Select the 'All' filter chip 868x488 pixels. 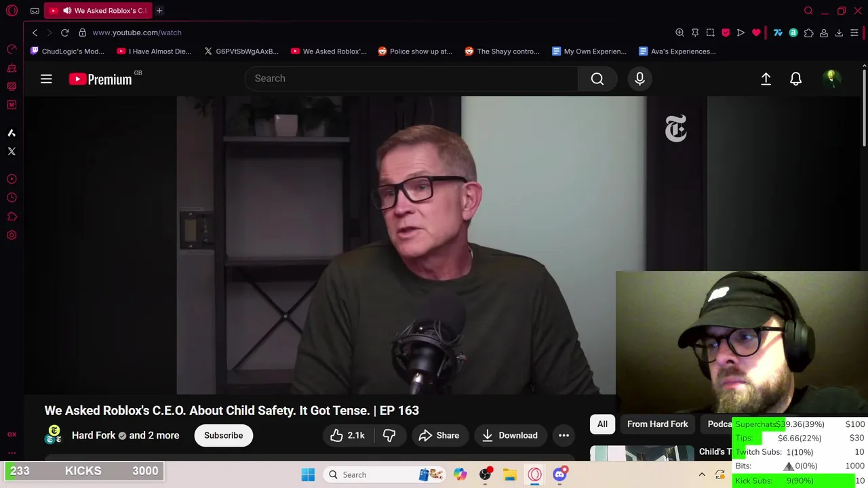[x=602, y=424]
